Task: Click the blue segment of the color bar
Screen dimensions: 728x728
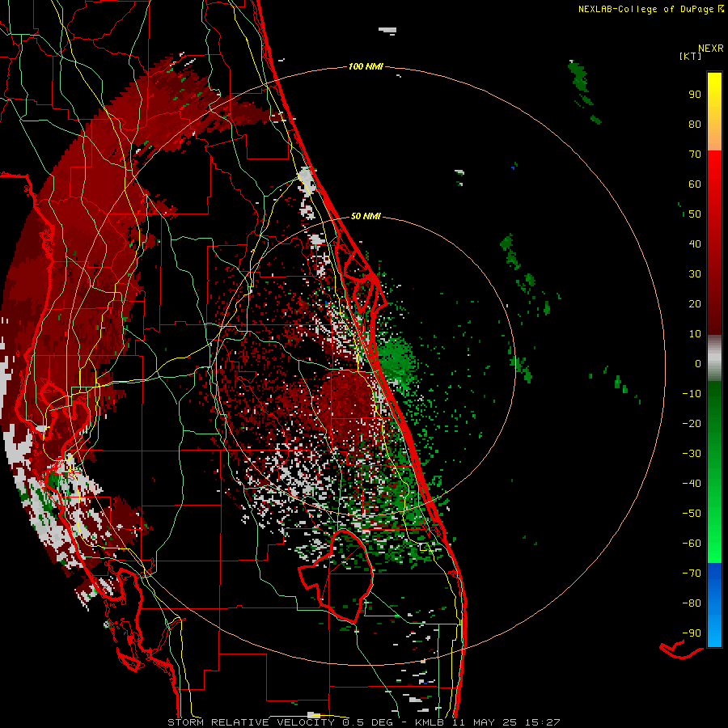Action: [714, 605]
